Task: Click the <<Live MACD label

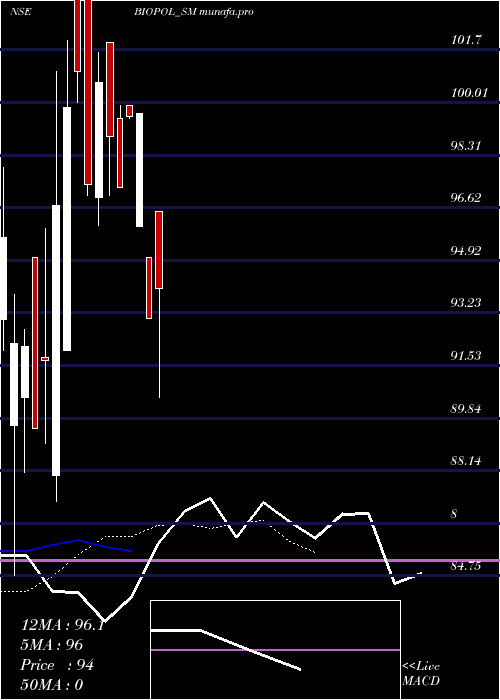Action: [x=421, y=674]
